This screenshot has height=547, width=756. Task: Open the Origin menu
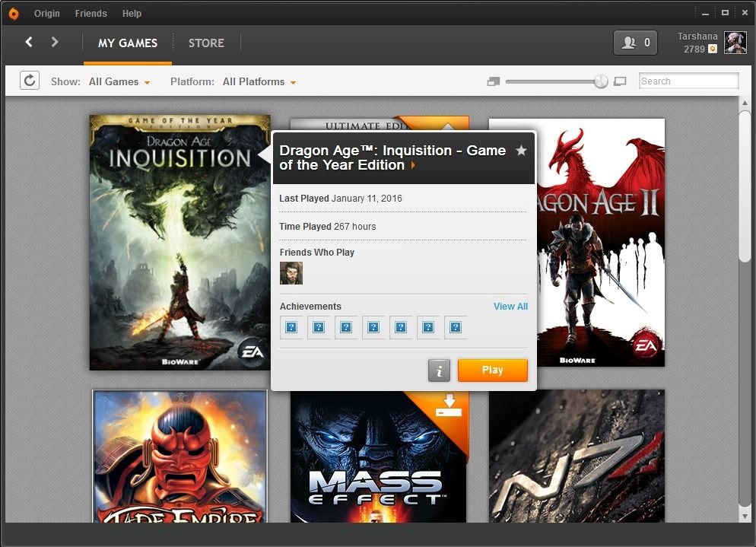[46, 14]
